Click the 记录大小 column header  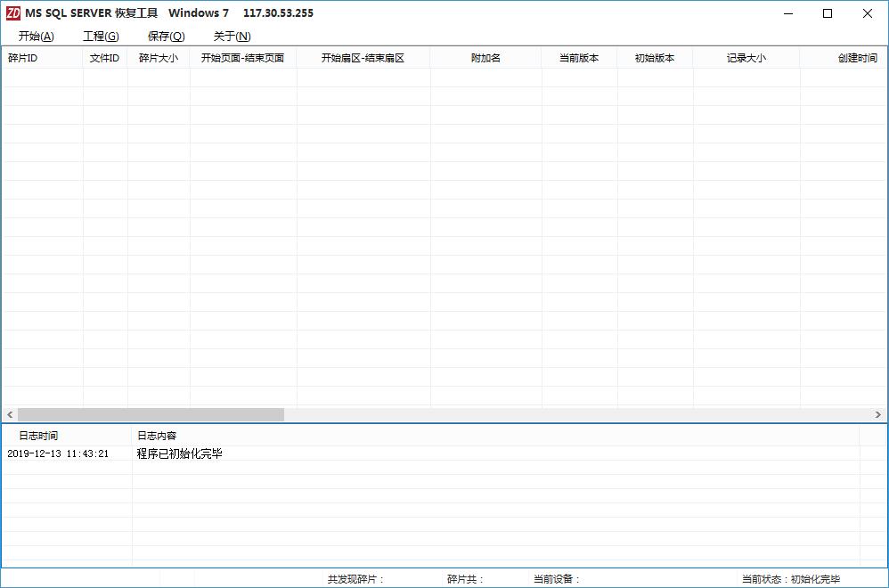(x=746, y=58)
